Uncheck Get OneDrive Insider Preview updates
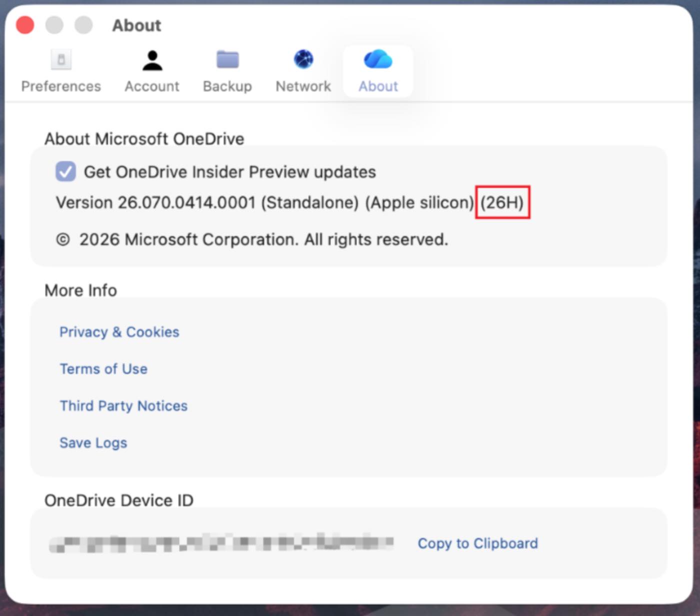The image size is (700, 616). (x=65, y=171)
